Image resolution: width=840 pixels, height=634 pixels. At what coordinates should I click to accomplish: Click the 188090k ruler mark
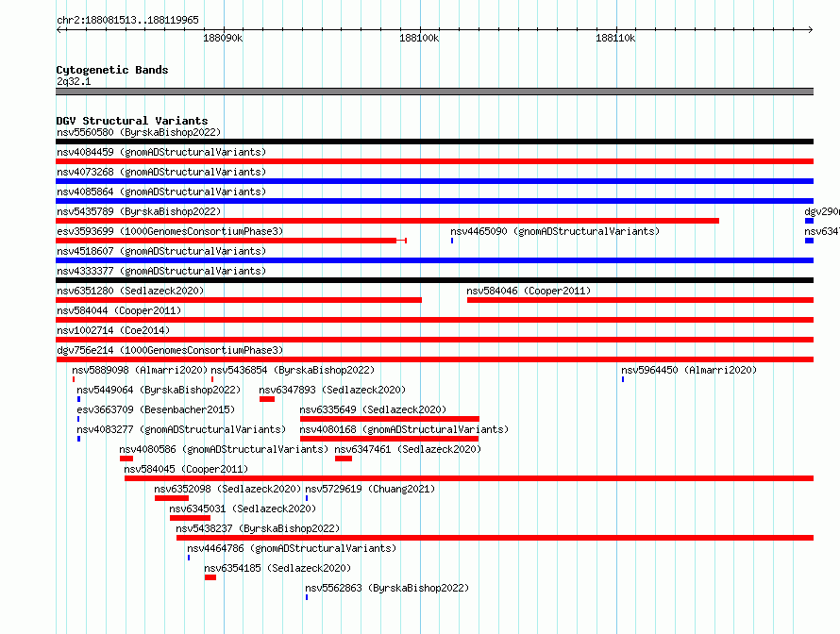pos(223,38)
